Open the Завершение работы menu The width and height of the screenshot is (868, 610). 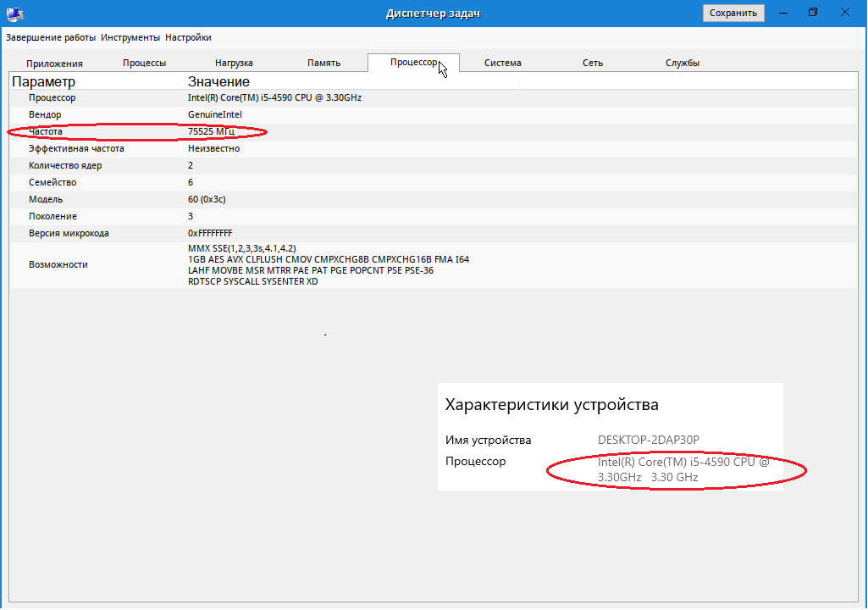click(x=50, y=37)
